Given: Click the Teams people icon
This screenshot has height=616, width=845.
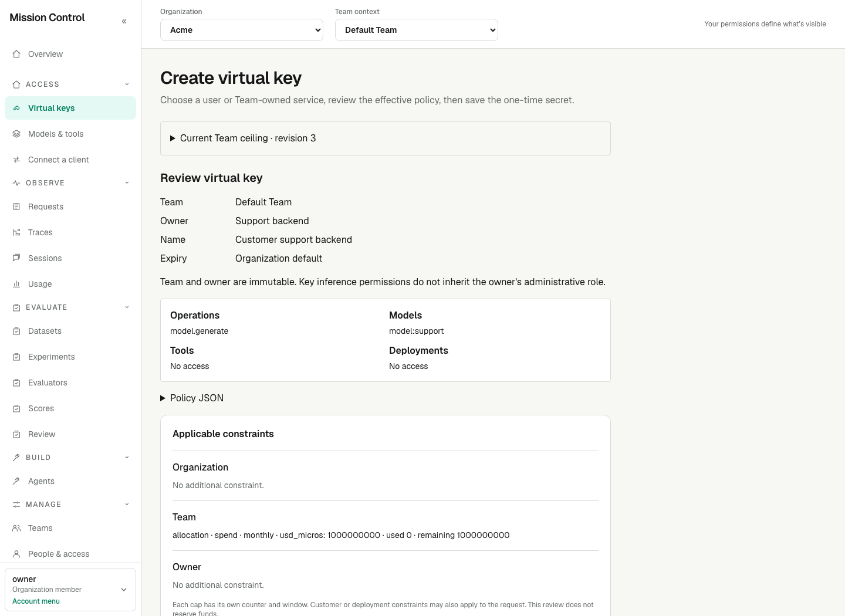Looking at the screenshot, I should tap(16, 528).
